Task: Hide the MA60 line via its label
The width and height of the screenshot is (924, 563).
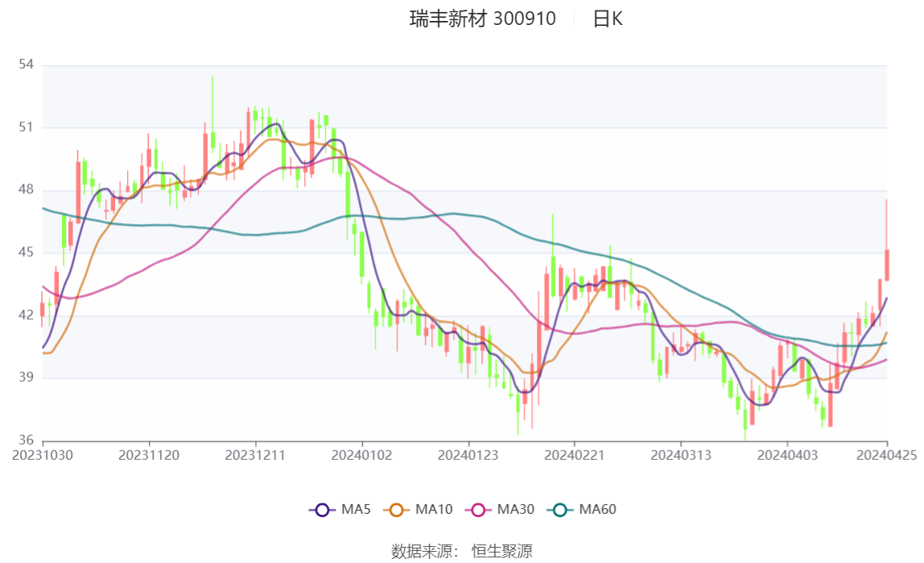Action: 597,509
